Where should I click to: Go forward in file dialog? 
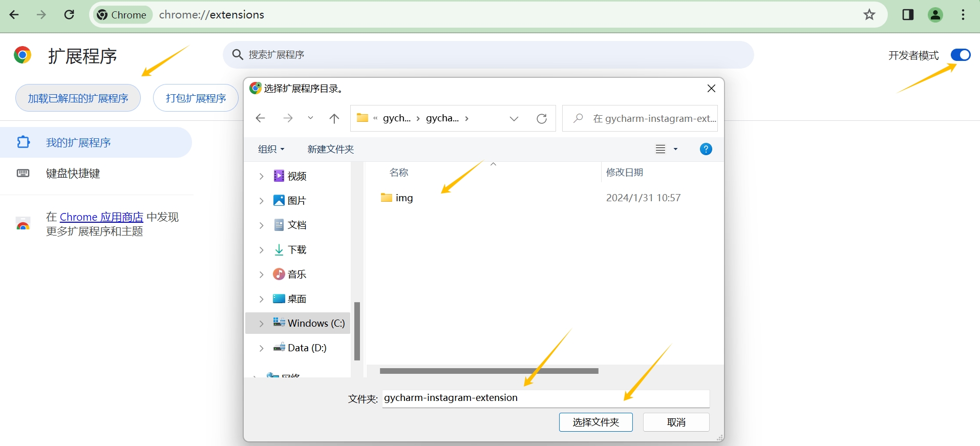click(288, 118)
